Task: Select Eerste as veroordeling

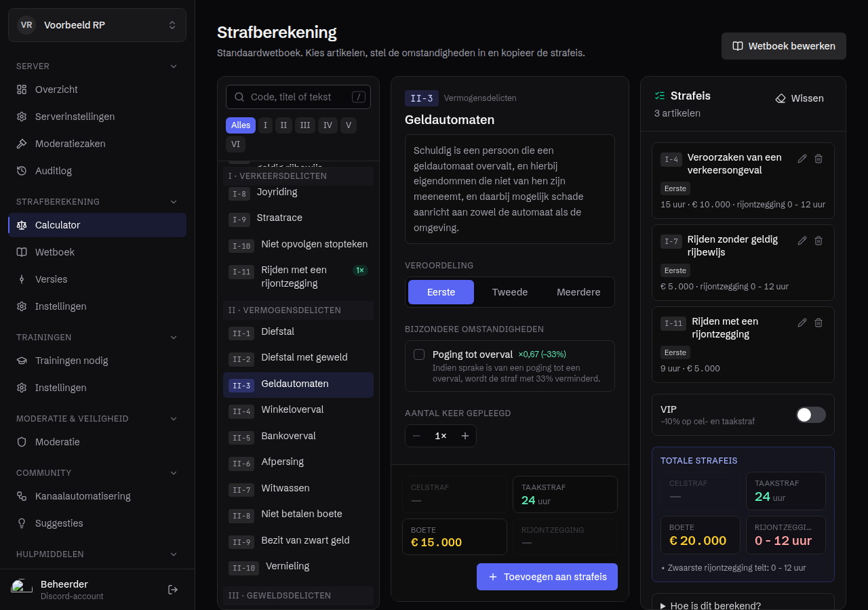Action: [441, 292]
